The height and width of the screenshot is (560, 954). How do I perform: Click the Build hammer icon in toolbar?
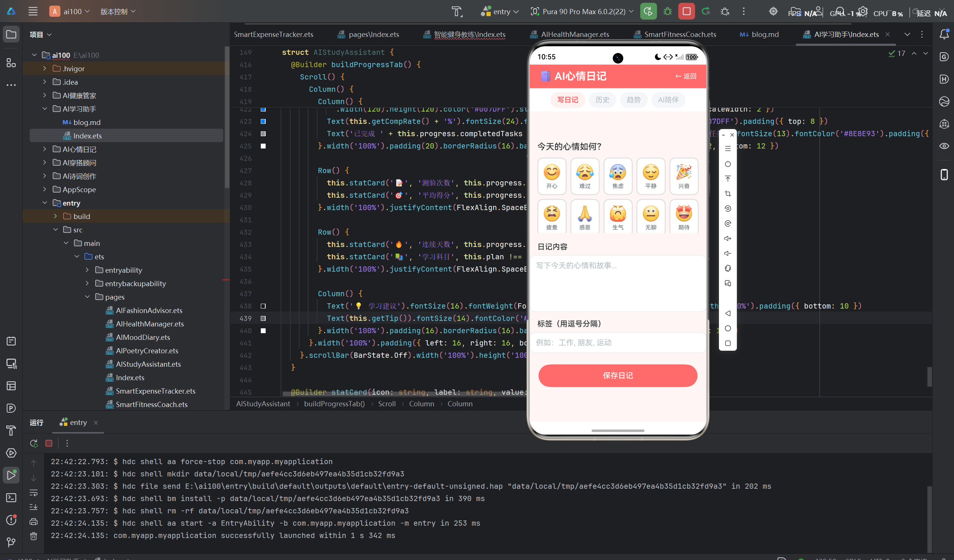point(457,11)
